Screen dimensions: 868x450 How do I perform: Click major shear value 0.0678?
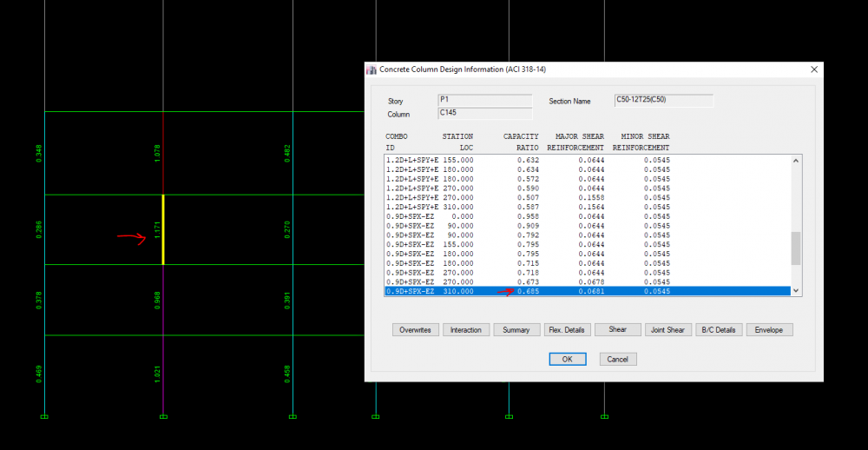tap(590, 281)
